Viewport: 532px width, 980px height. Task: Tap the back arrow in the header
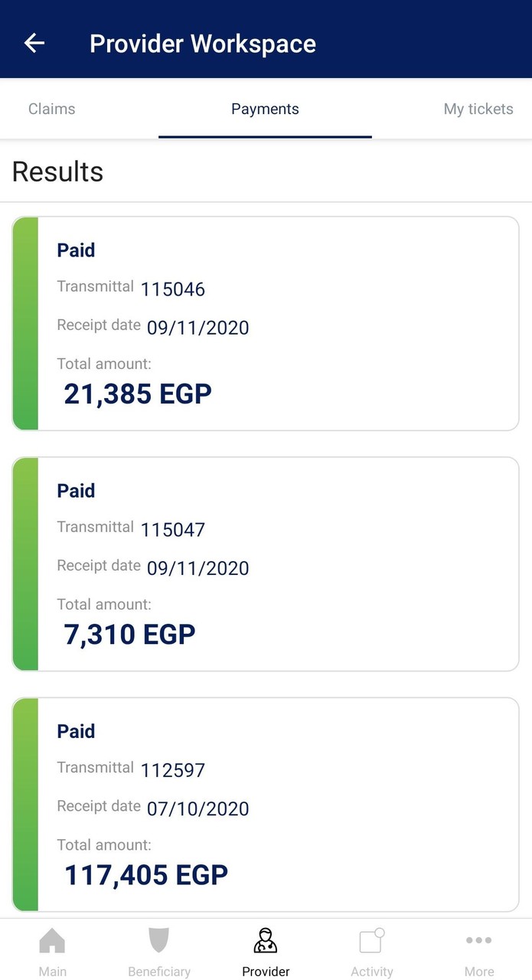click(34, 43)
